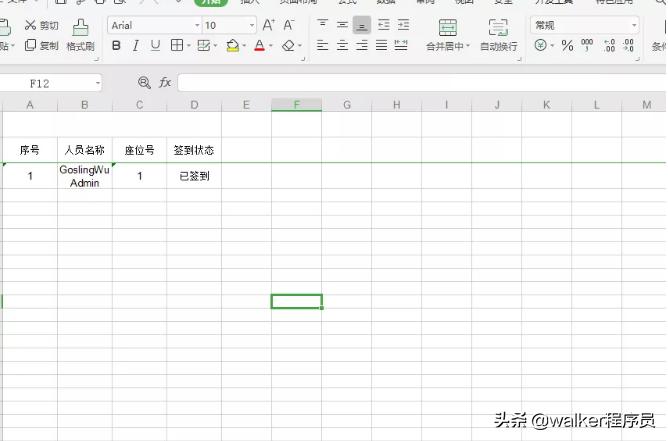This screenshot has width=668, height=441.
Task: Select column A header
Action: click(x=30, y=104)
